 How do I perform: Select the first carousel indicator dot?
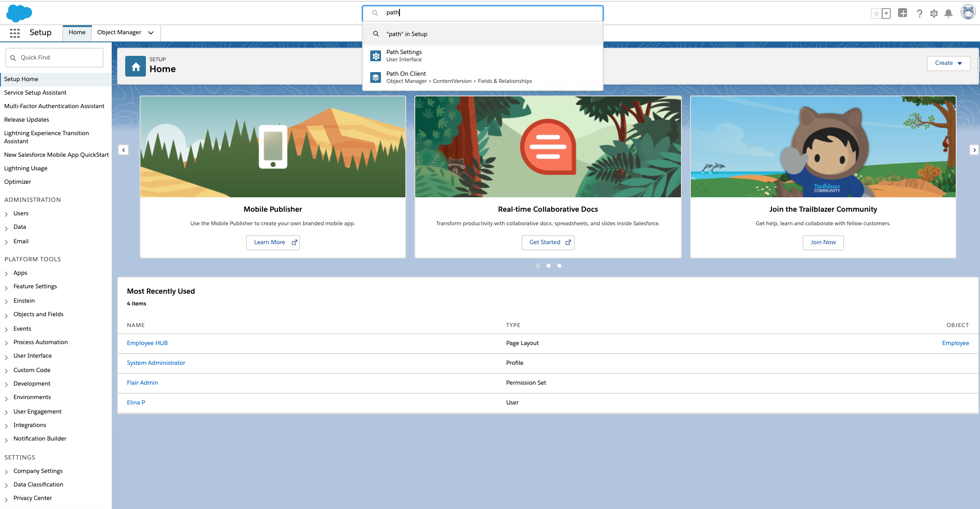(537, 266)
